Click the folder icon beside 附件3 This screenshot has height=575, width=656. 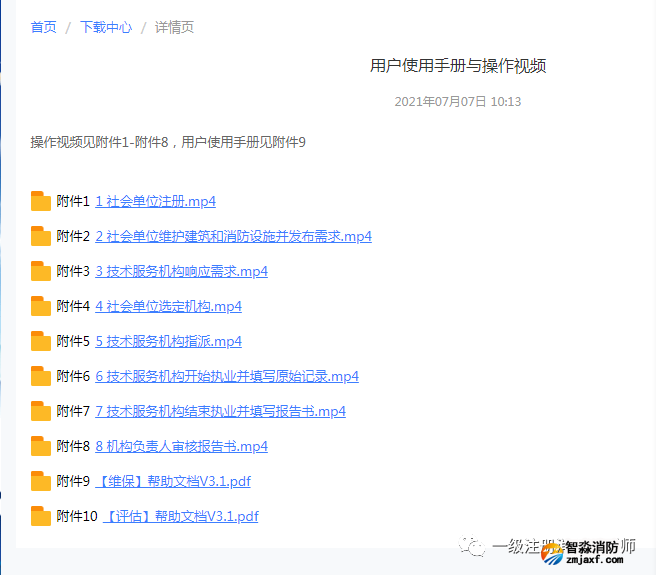pos(41,271)
